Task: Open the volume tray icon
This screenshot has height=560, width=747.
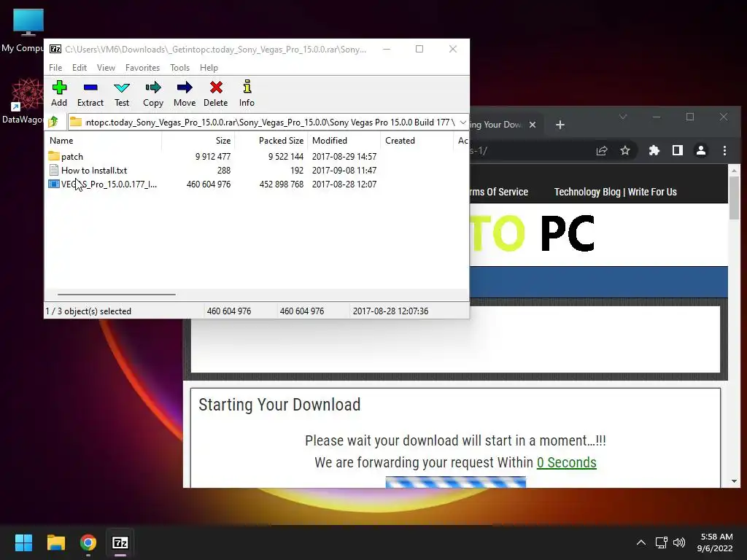Action: (679, 542)
